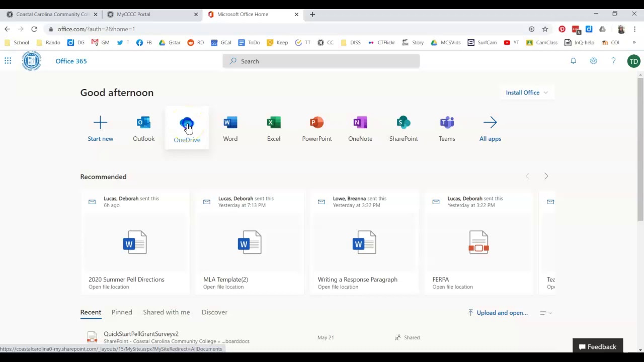Open TD account avatar
The height and width of the screenshot is (362, 644).
click(633, 61)
